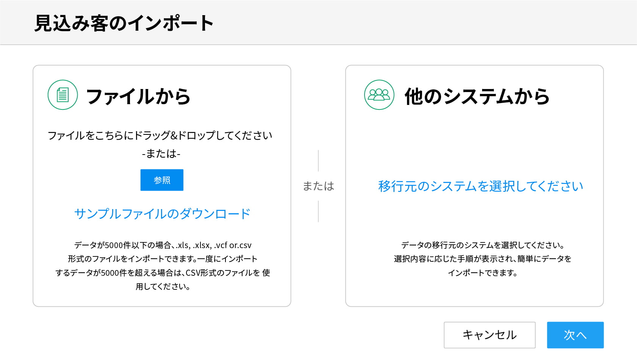Cancel the import with キャンセル

(x=489, y=335)
